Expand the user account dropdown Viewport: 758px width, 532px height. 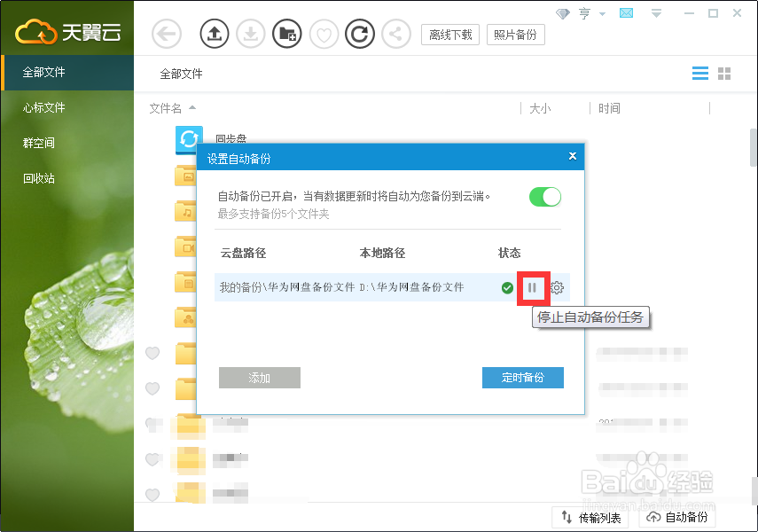pos(594,14)
